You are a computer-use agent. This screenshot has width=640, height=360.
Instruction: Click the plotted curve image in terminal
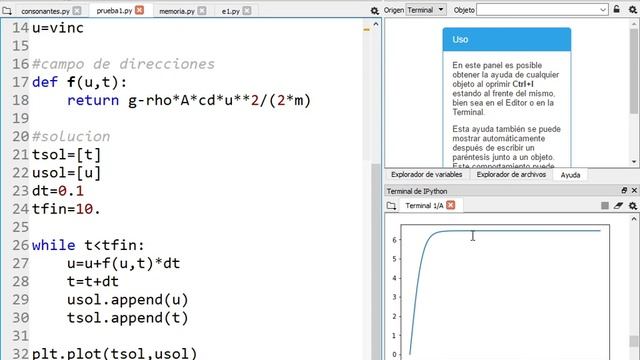coord(505,292)
